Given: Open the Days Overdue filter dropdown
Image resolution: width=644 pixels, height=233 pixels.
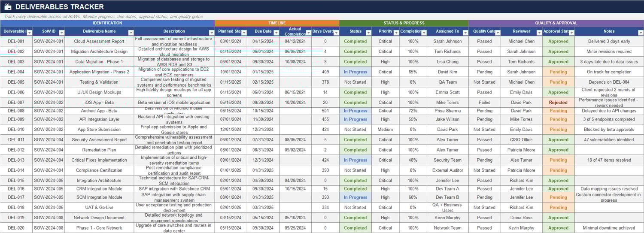Looking at the screenshot, I should pos(336,33).
